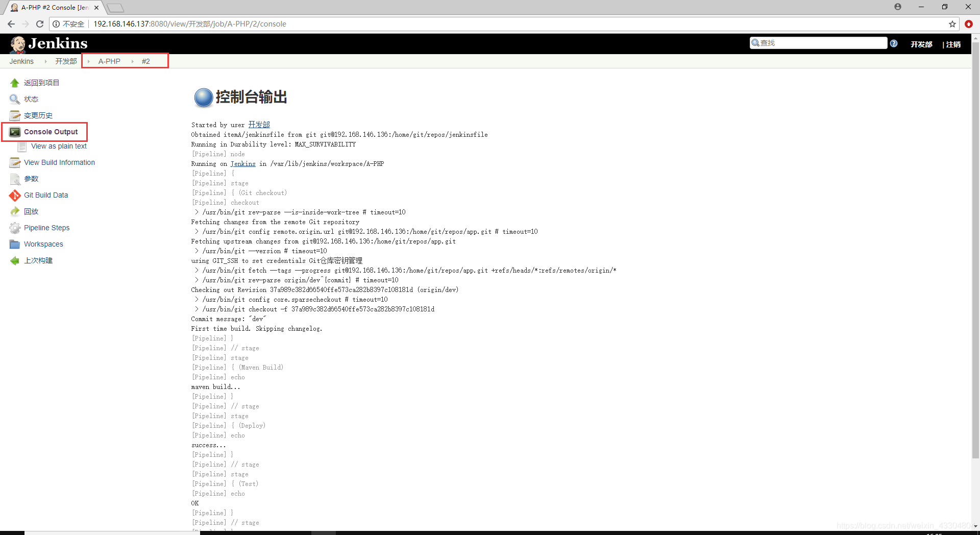The width and height of the screenshot is (980, 535).
Task: Click the 注销 logout link
Action: pos(953,44)
